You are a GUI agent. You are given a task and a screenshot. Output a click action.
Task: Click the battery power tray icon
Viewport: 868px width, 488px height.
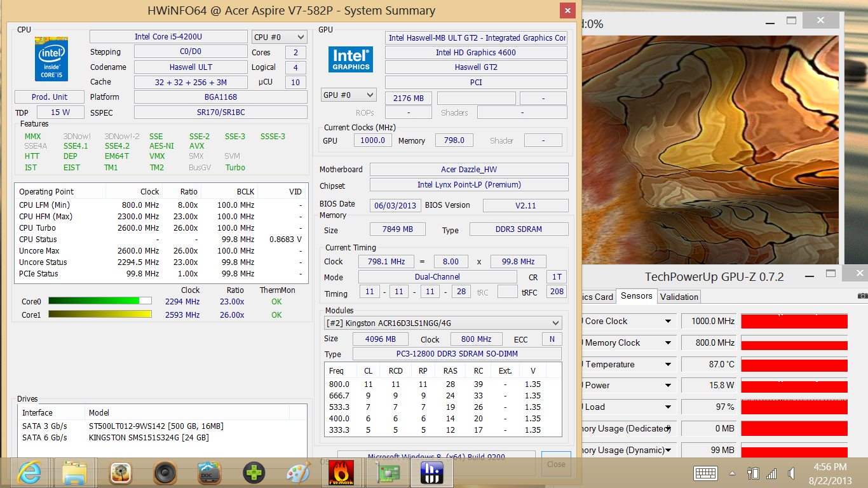(x=754, y=473)
